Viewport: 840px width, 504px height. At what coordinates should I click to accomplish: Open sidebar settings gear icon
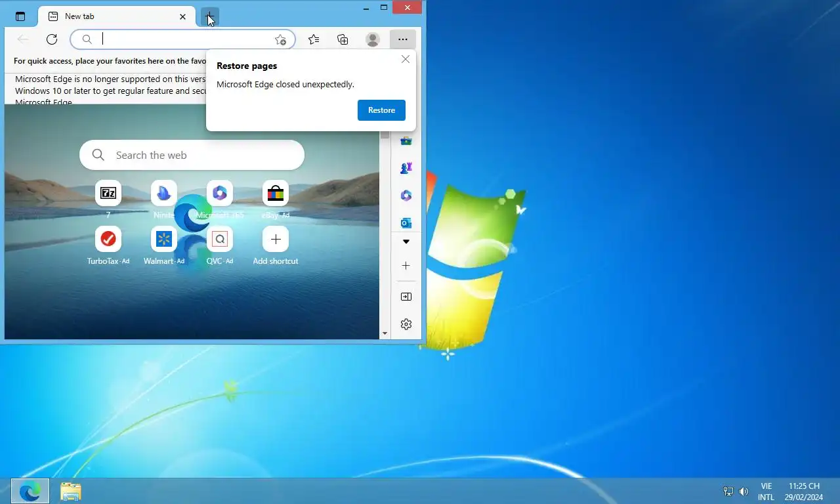point(406,324)
